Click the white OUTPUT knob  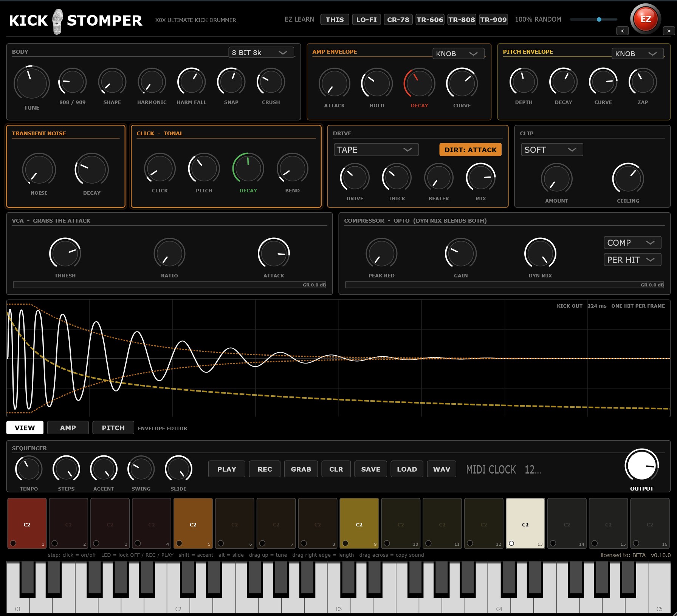(642, 466)
